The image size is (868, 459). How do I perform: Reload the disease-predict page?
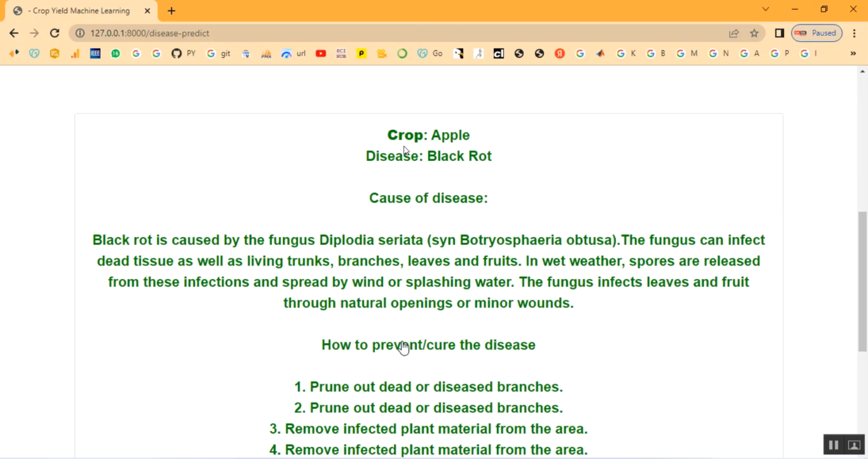pyautogui.click(x=54, y=33)
